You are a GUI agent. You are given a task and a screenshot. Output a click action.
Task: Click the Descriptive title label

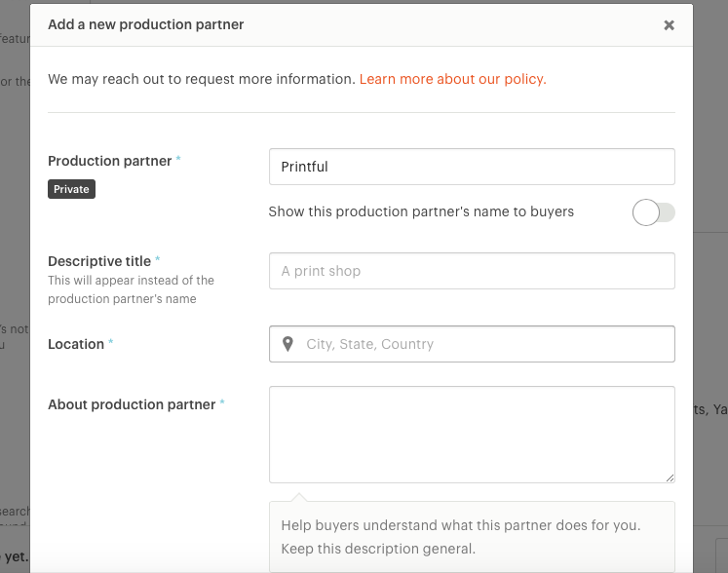(99, 261)
